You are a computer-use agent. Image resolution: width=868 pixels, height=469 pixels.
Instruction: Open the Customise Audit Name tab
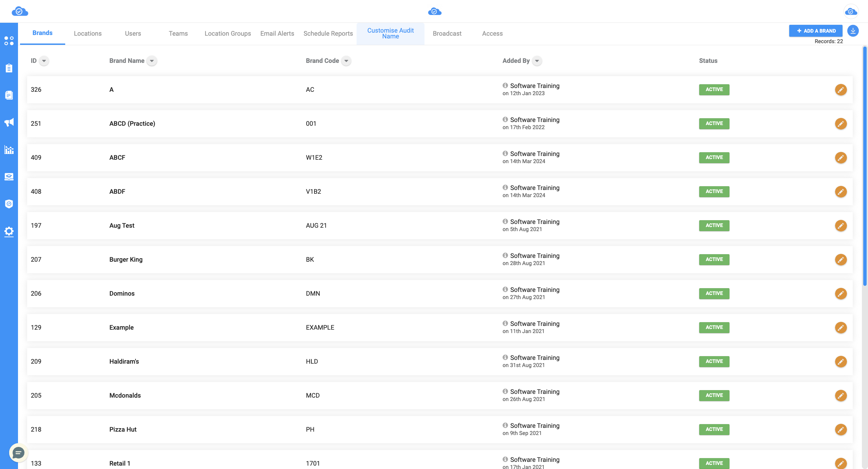pos(391,33)
